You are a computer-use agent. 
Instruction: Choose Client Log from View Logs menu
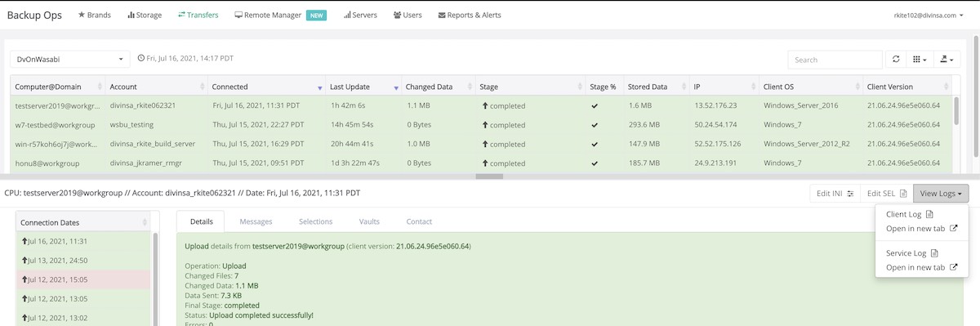[909, 214]
